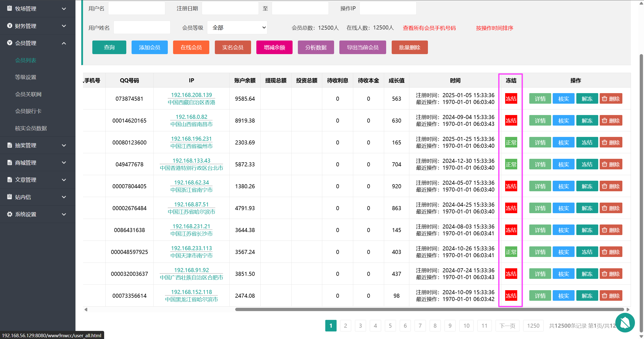Click trash icon in row 000048597925
Screen dimensions: 644x339
pos(605,252)
